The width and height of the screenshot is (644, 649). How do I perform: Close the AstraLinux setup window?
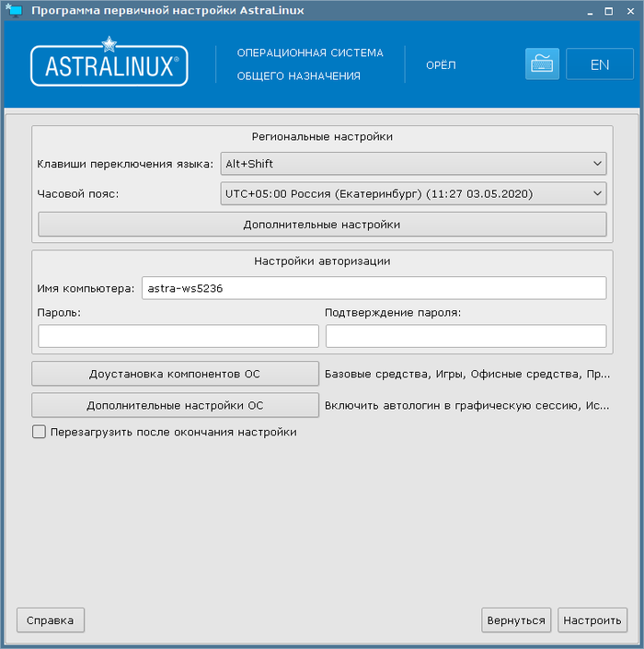pyautogui.click(x=630, y=12)
